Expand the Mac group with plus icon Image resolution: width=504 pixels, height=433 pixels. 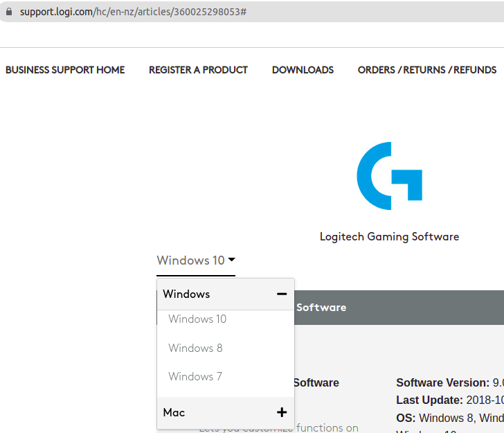282,412
